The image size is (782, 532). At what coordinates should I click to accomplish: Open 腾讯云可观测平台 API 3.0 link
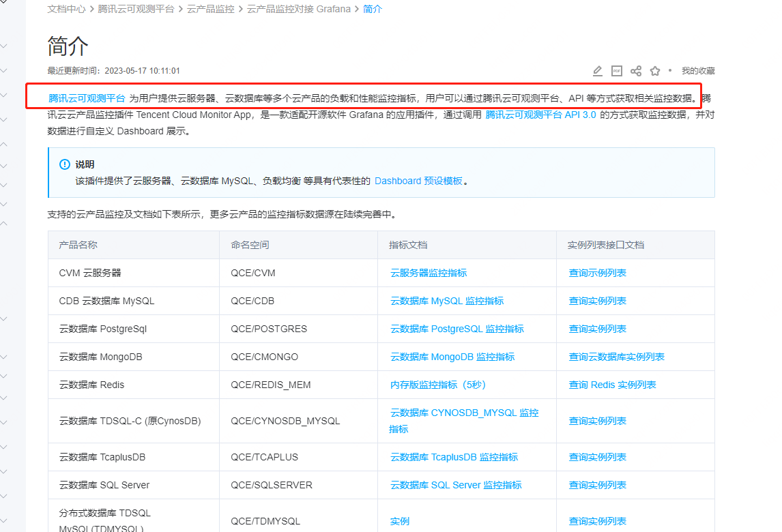coord(540,115)
